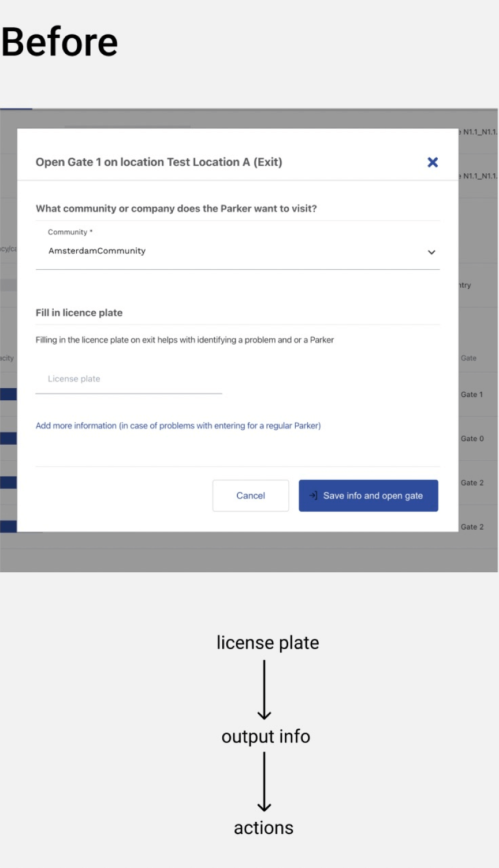Click the Gate column header
499x868 pixels.
468,358
